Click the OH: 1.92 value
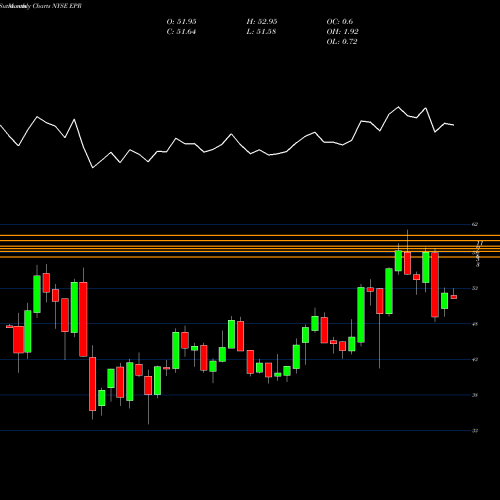This screenshot has width=500, height=500. pyautogui.click(x=342, y=32)
